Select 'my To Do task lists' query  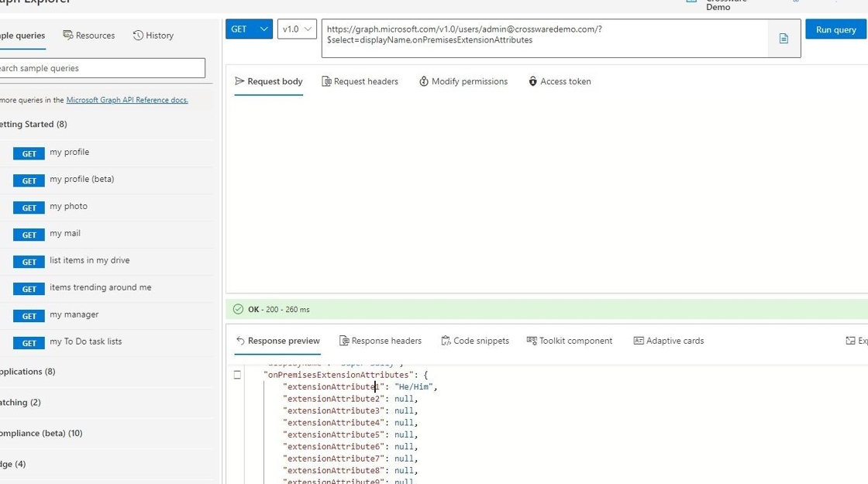pos(86,342)
